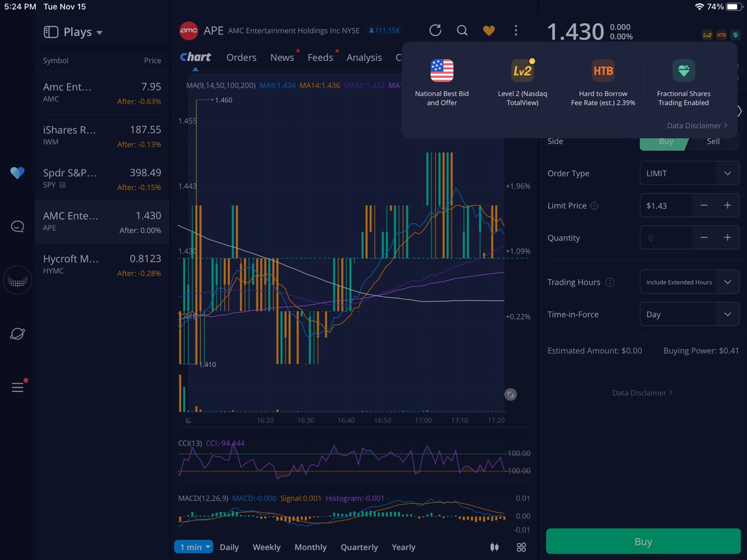Screen dimensions: 747x560
Task: Select the APE 1.430 watchlist row
Action: (x=102, y=222)
